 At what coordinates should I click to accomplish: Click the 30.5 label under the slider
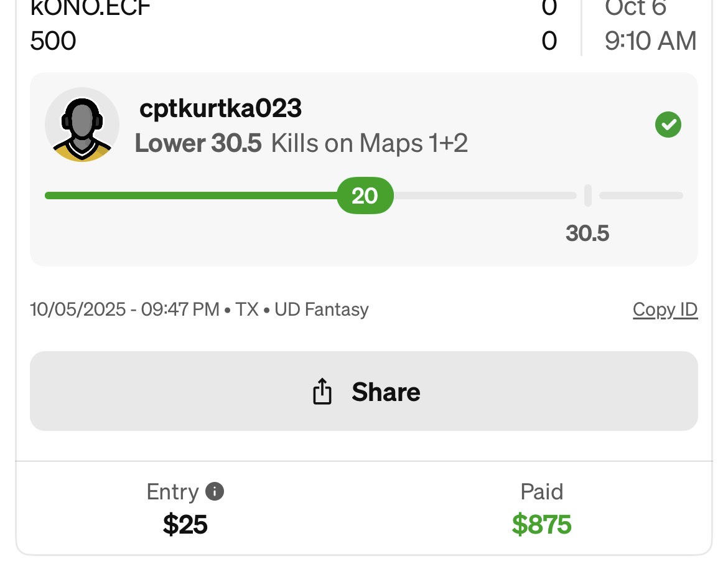(x=587, y=233)
